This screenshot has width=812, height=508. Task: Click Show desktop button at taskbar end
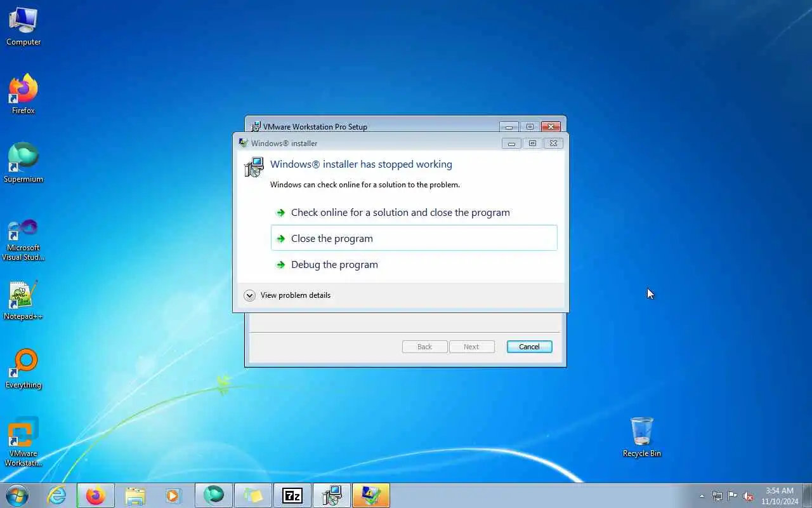[807, 496]
